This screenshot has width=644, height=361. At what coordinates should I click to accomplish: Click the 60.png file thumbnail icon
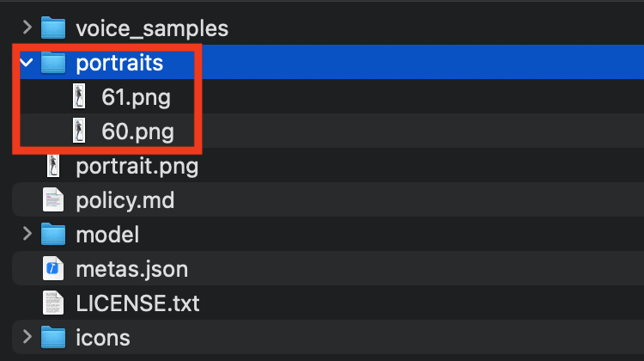[x=80, y=132]
